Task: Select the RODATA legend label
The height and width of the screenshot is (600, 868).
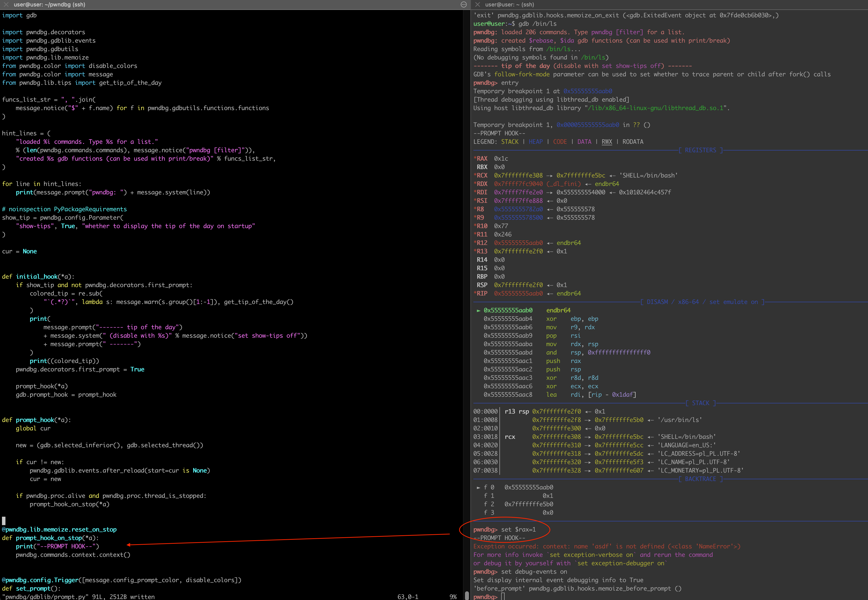Action: click(x=633, y=142)
